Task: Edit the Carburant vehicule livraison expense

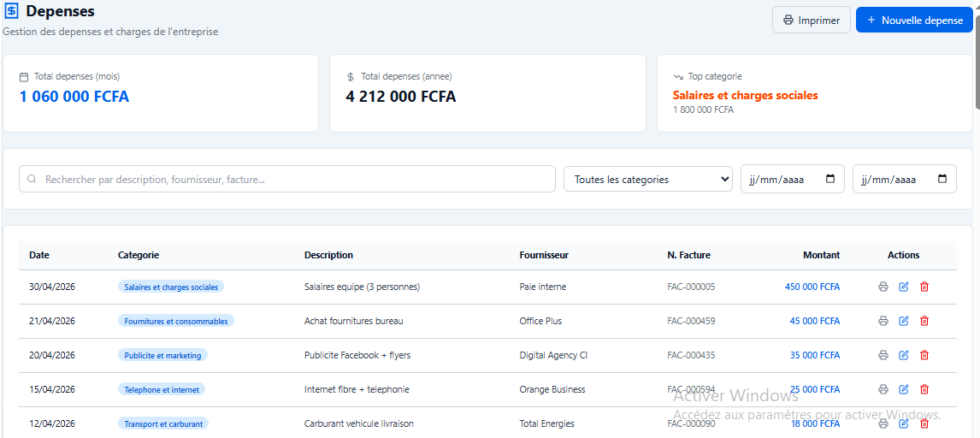Action: 903,423
